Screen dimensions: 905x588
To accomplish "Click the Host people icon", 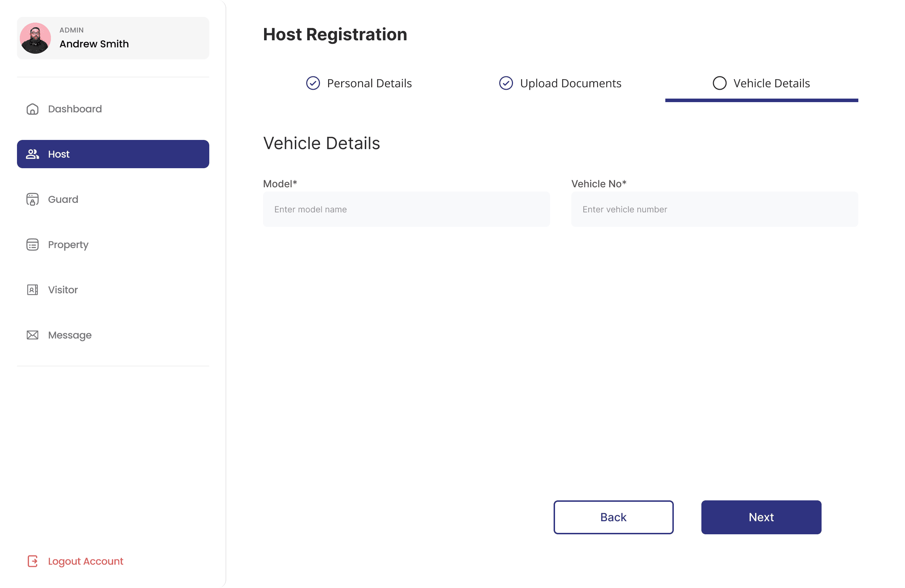I will [32, 154].
